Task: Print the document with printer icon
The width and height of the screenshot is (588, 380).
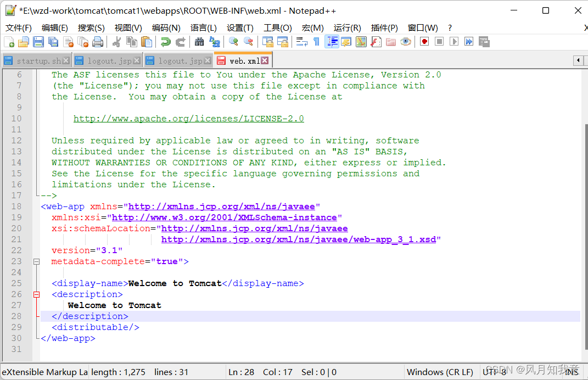Action: (x=98, y=42)
